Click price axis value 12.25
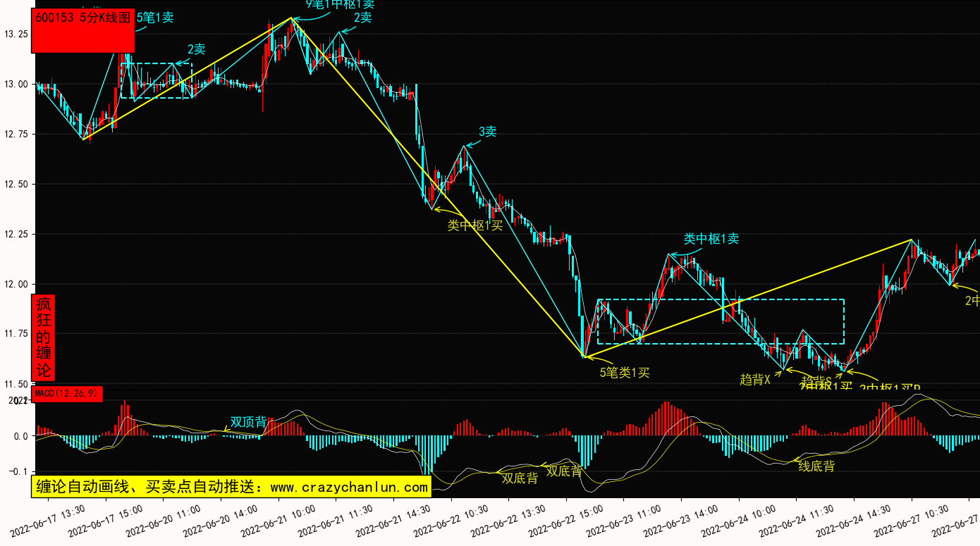980x546 pixels. (16, 234)
